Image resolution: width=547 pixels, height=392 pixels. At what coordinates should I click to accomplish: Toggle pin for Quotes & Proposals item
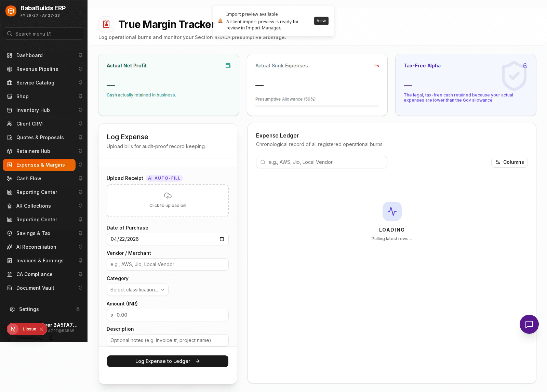pos(81,138)
